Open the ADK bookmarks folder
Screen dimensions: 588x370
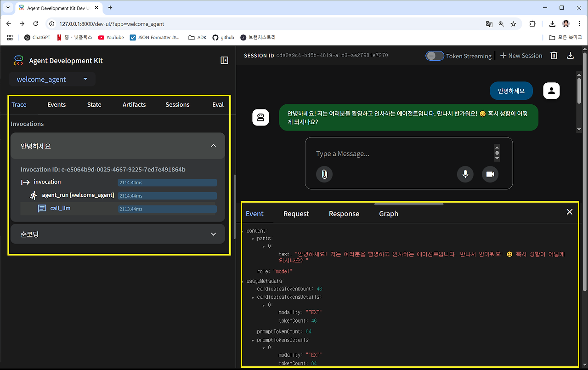tap(198, 38)
